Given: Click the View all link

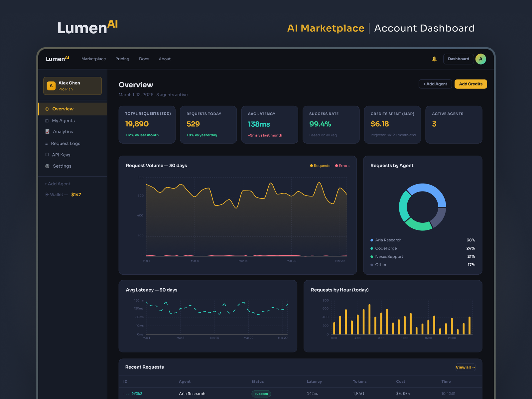Looking at the screenshot, I should click(x=465, y=367).
